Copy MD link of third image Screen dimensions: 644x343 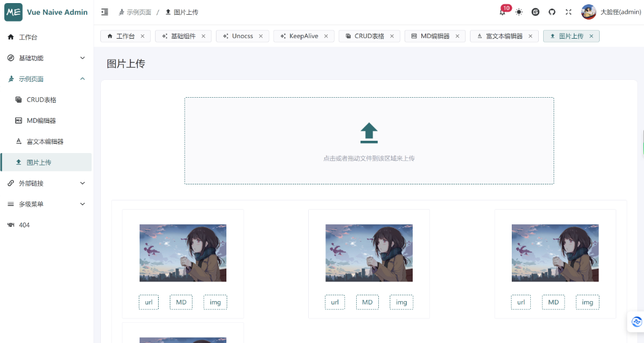(x=553, y=302)
